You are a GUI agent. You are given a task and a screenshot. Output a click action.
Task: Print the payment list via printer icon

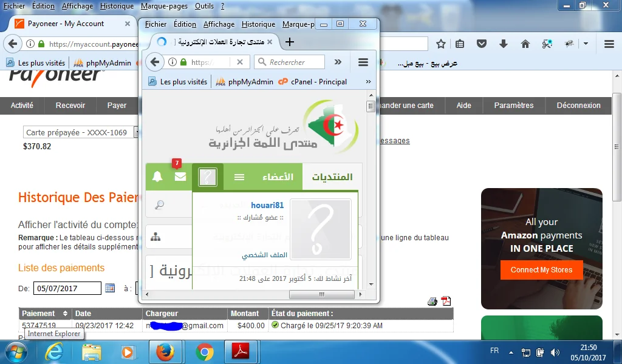click(x=432, y=302)
